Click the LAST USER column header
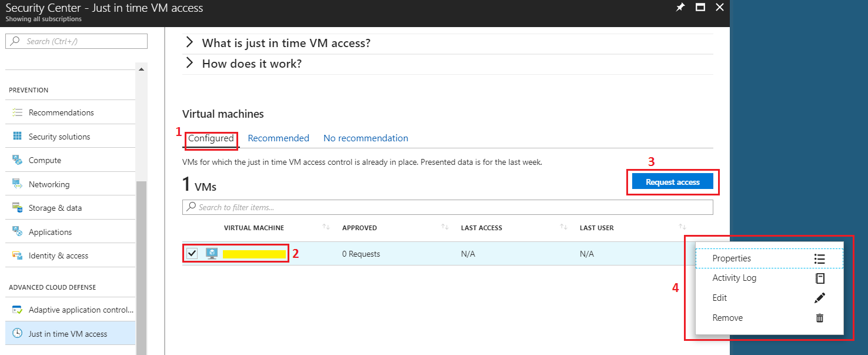 tap(597, 228)
